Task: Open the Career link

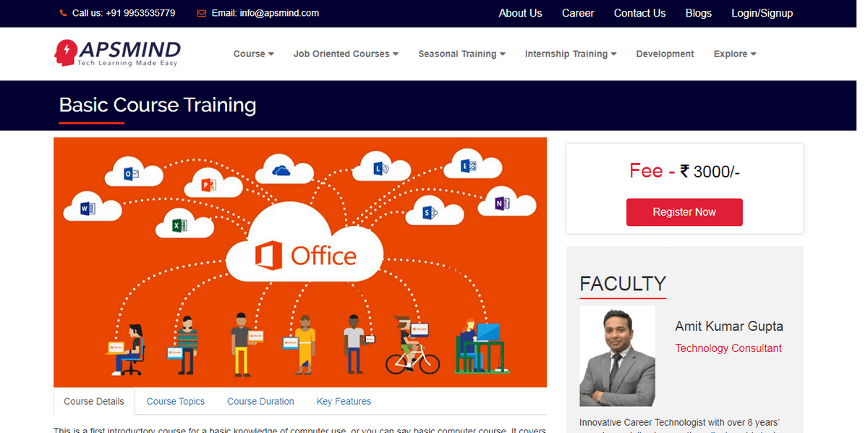Action: 578,13
